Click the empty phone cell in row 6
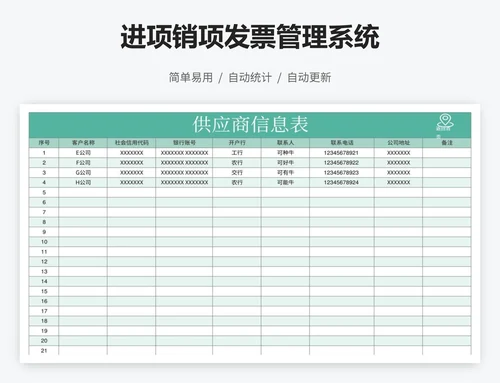This screenshot has width=500, height=383. click(x=342, y=202)
